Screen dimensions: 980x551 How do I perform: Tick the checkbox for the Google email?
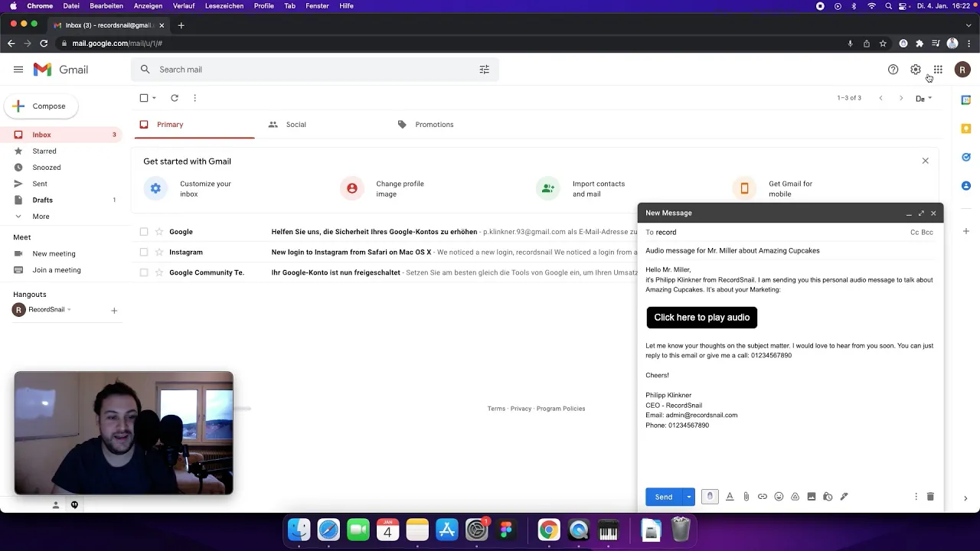pos(143,232)
